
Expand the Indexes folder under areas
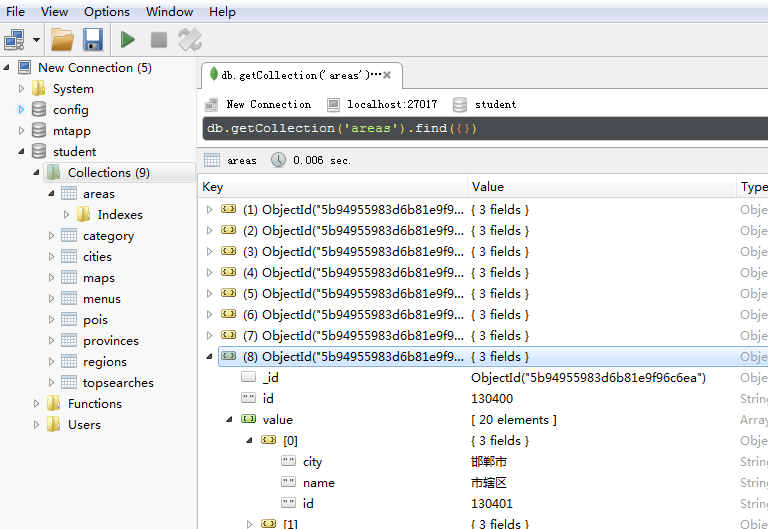point(67,215)
